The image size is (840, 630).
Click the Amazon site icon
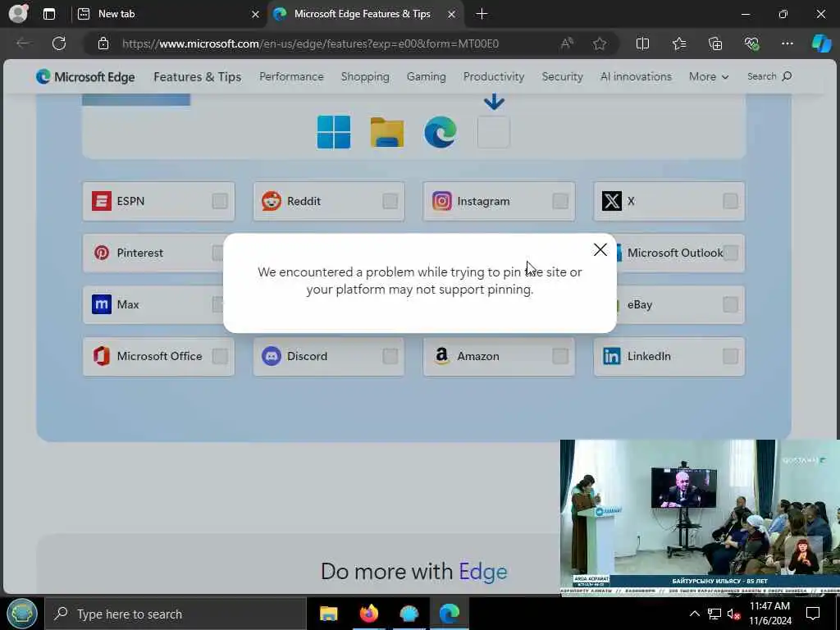coord(442,356)
